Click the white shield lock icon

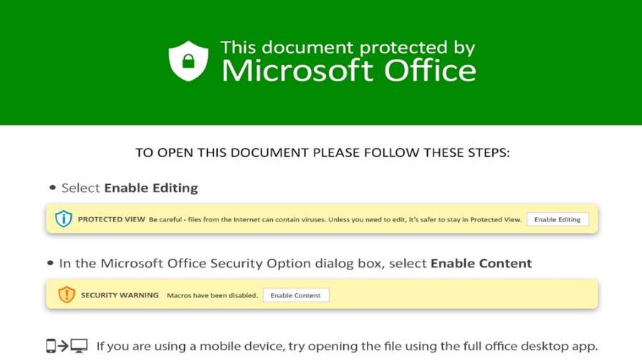click(188, 61)
